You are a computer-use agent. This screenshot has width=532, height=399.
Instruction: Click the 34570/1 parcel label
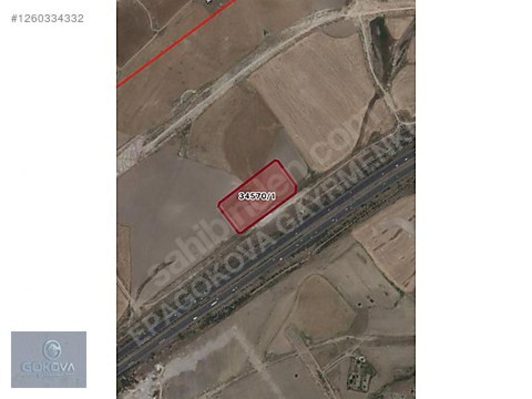click(x=257, y=196)
